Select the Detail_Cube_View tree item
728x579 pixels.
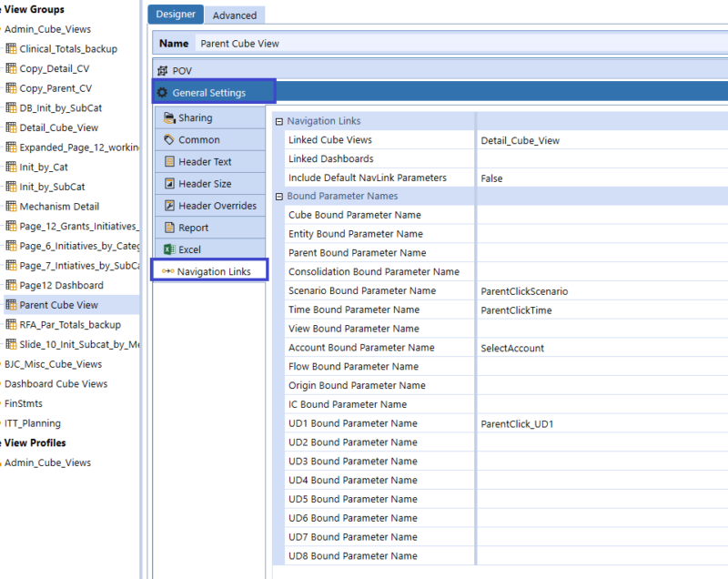pyautogui.click(x=66, y=127)
